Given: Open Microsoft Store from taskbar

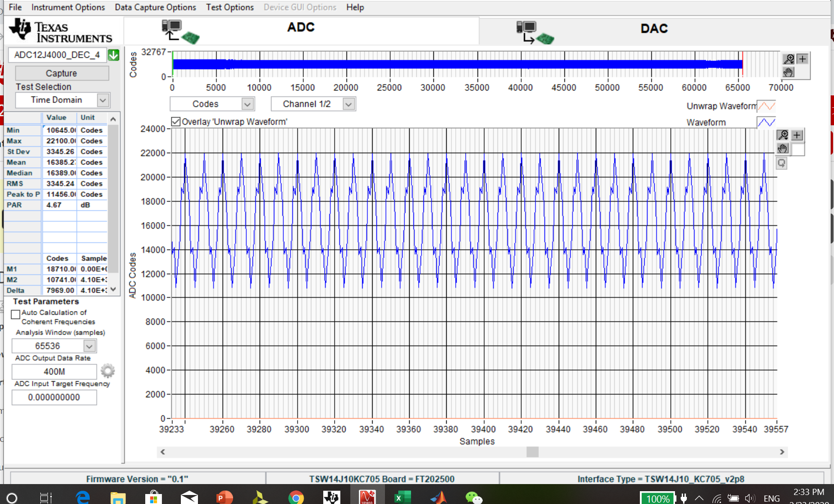Looking at the screenshot, I should (x=153, y=497).
